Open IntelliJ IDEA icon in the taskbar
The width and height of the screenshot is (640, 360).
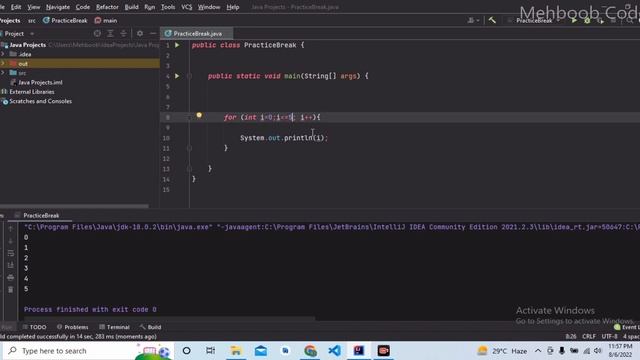point(359,351)
